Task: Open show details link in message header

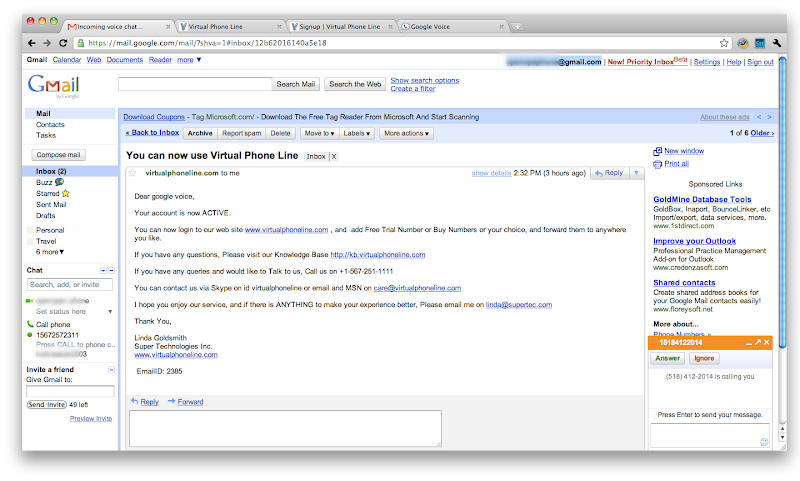Action: click(491, 173)
